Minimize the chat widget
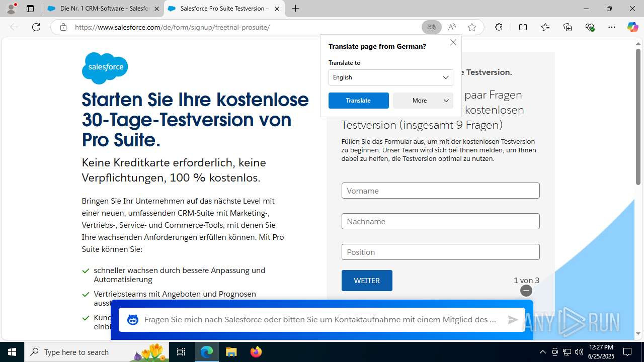This screenshot has height=362, width=644. 526,291
